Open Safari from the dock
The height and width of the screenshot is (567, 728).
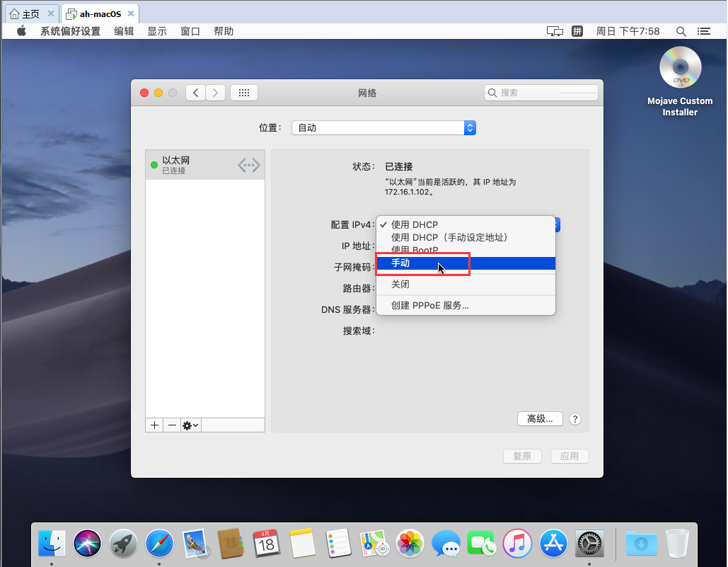tap(160, 544)
